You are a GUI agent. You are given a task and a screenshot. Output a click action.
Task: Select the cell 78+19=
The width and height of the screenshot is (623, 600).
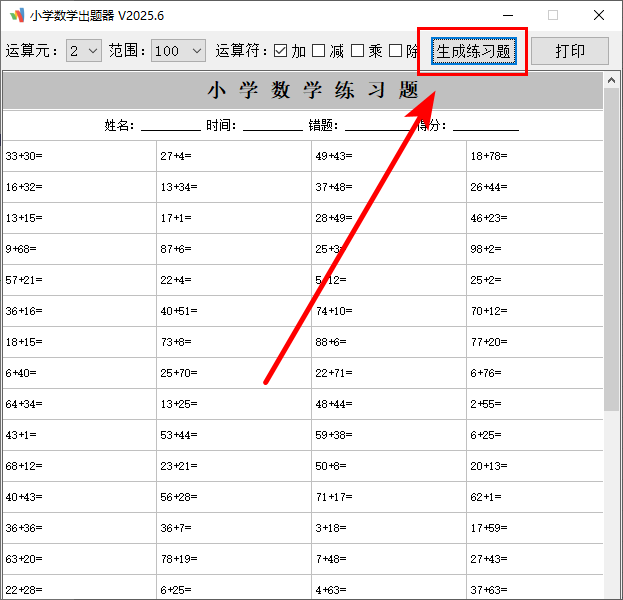[234, 559]
